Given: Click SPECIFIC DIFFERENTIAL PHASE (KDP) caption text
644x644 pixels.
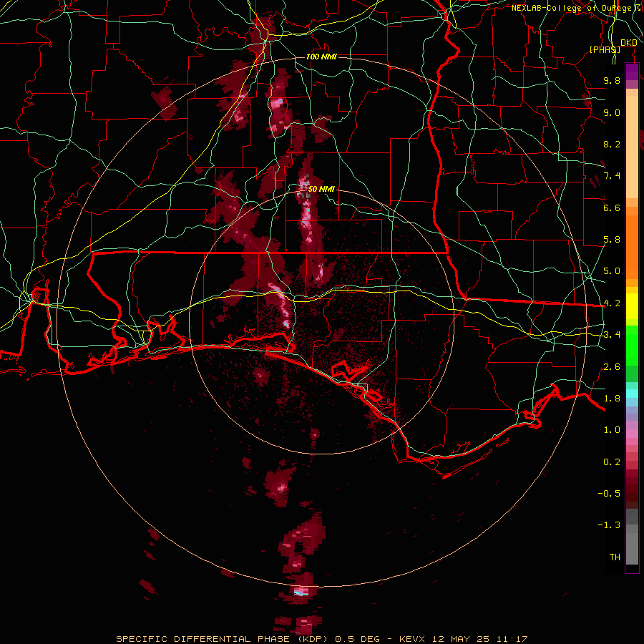Looking at the screenshot, I should click(223, 639).
